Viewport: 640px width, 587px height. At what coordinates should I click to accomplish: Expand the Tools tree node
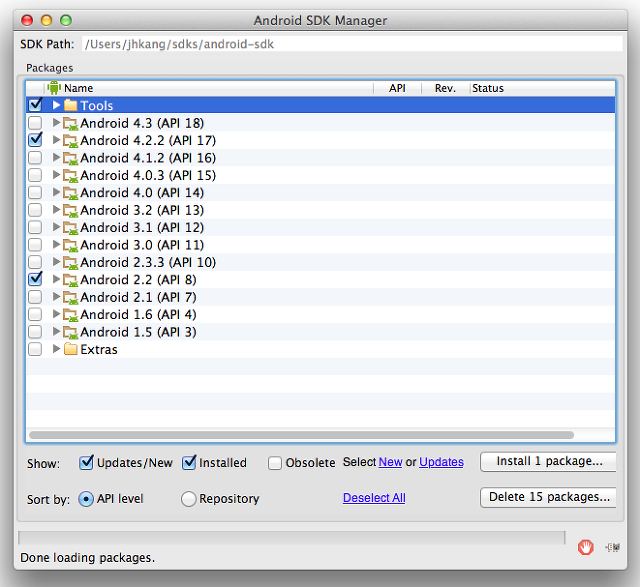coord(56,105)
